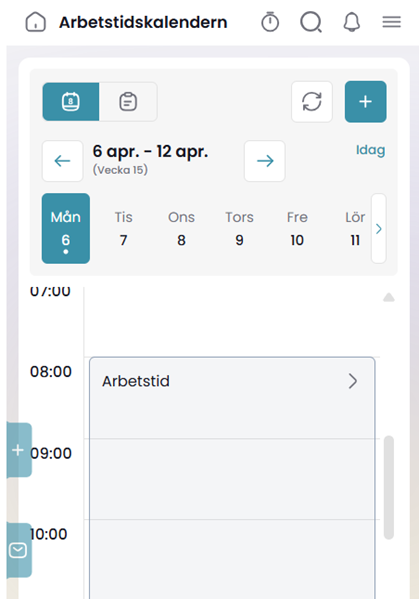Select the Fre 10 day tab
The width and height of the screenshot is (419, 599).
297,228
